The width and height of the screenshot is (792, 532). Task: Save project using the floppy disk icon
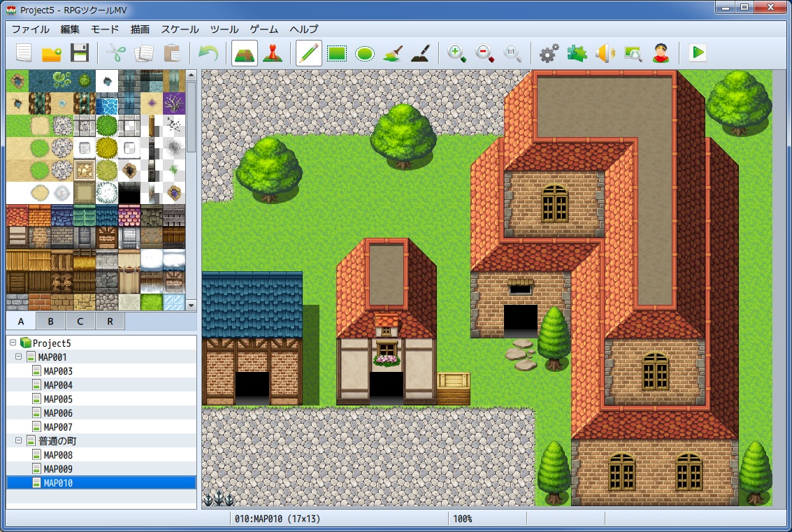click(x=79, y=52)
